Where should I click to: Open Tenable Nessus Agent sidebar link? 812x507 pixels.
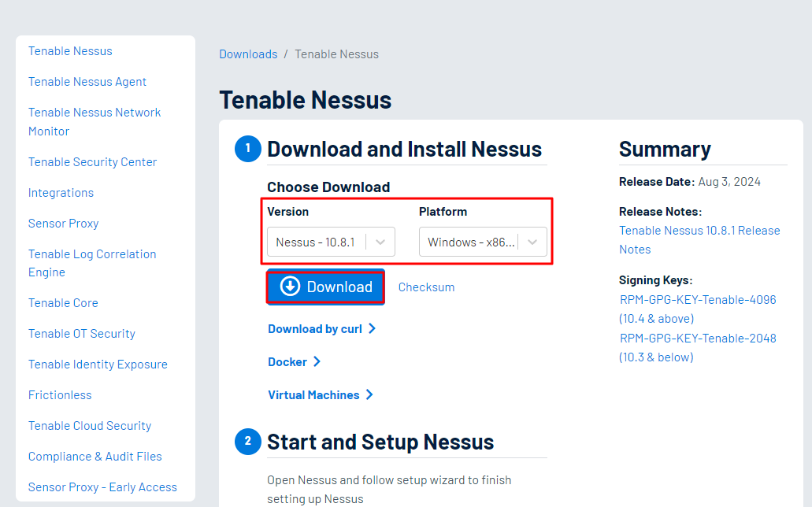(87, 82)
